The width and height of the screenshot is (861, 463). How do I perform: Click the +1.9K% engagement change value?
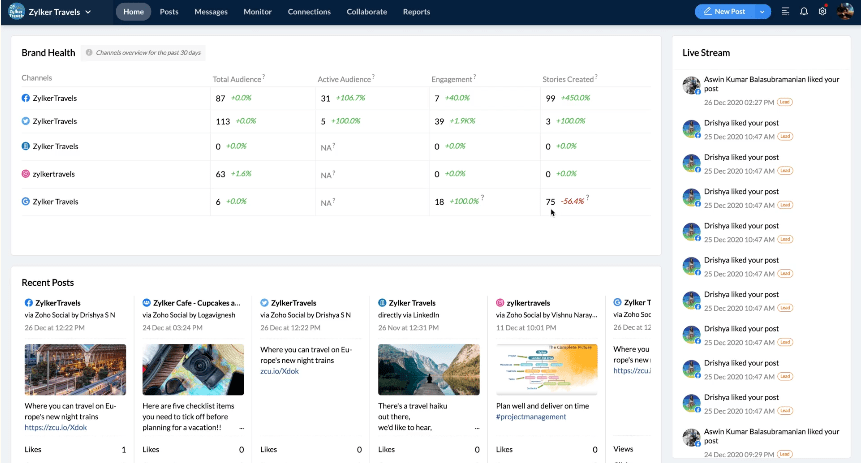click(x=462, y=121)
